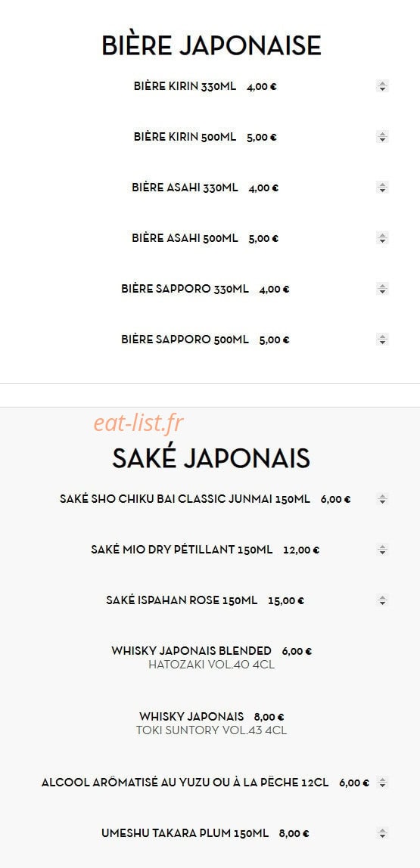This screenshot has height=868, width=420.
Task: Adjust the Saké Mio Dry Pétillant stepper
Action: click(x=381, y=550)
